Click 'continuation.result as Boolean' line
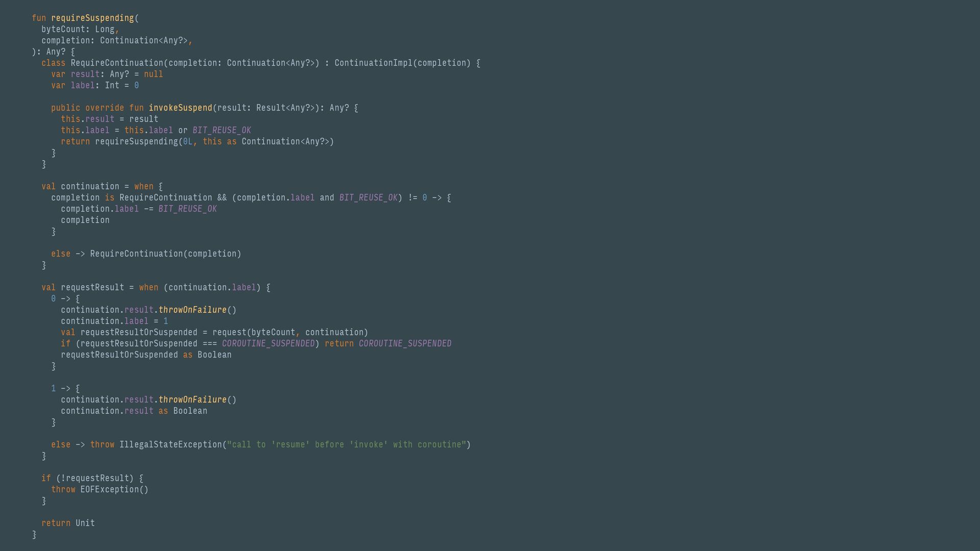 [134, 411]
